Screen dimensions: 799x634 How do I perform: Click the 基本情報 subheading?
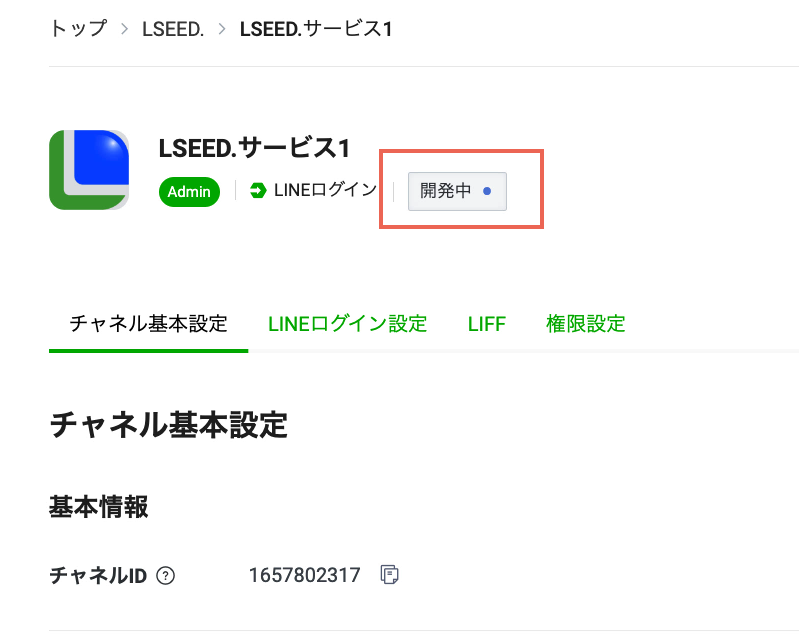[99, 507]
